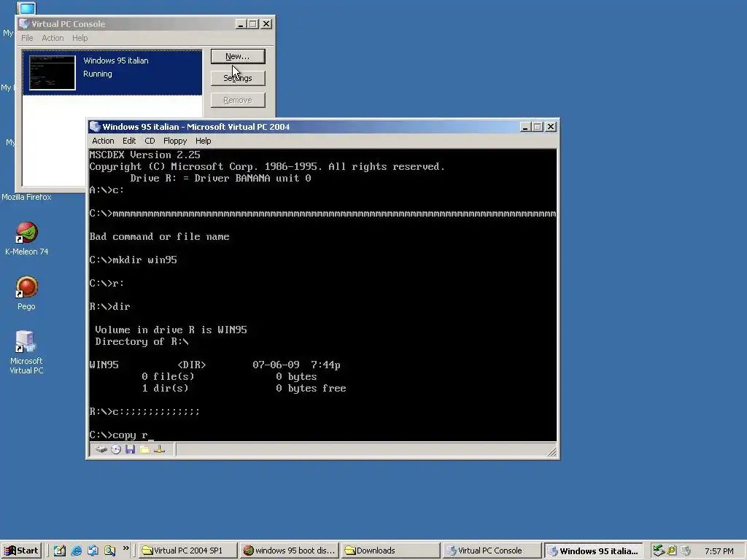The image size is (747, 560).
Task: Click the 'MSCDEX Version 2.25' line
Action: click(145, 155)
